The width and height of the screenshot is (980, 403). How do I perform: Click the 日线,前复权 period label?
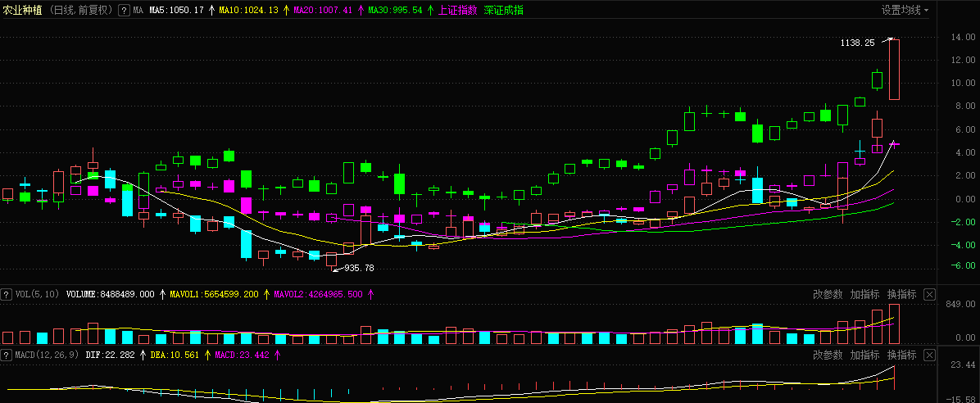point(81,11)
